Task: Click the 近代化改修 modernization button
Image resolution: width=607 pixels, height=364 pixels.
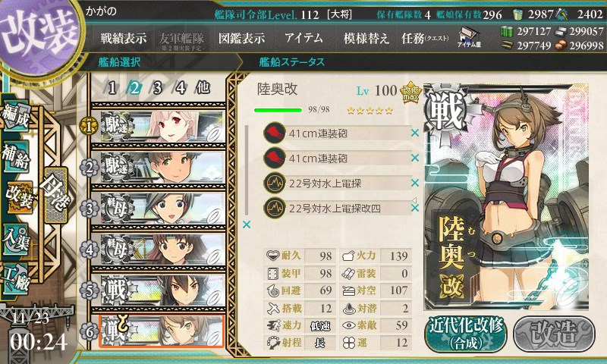Action: [x=466, y=334]
